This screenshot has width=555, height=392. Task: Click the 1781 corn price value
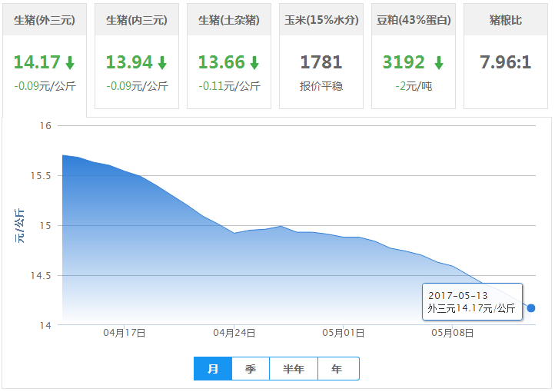pos(321,62)
